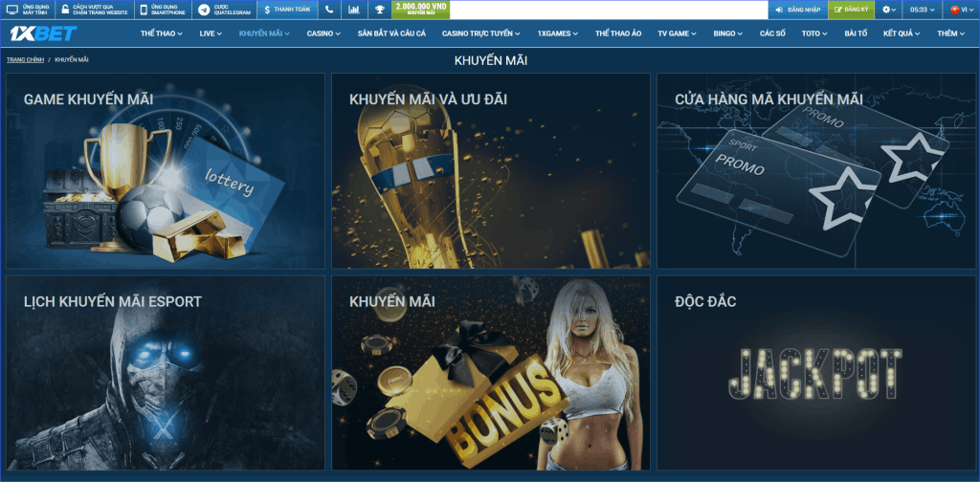Open the Casino menu item
This screenshot has height=482, width=980.
click(x=323, y=33)
